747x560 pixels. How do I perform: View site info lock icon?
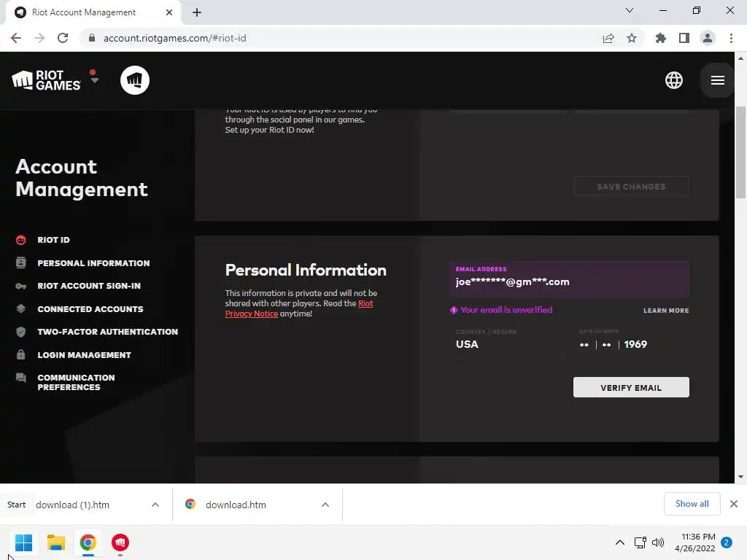coord(92,38)
